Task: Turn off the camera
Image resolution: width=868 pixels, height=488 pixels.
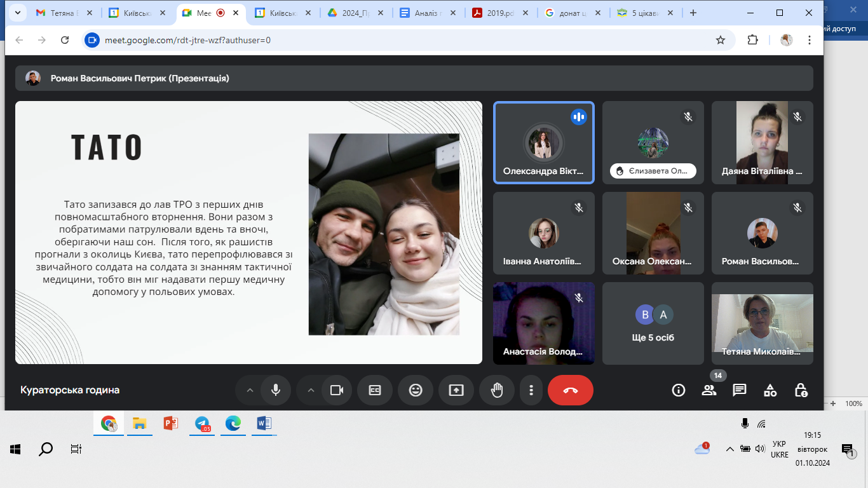Action: 337,390
